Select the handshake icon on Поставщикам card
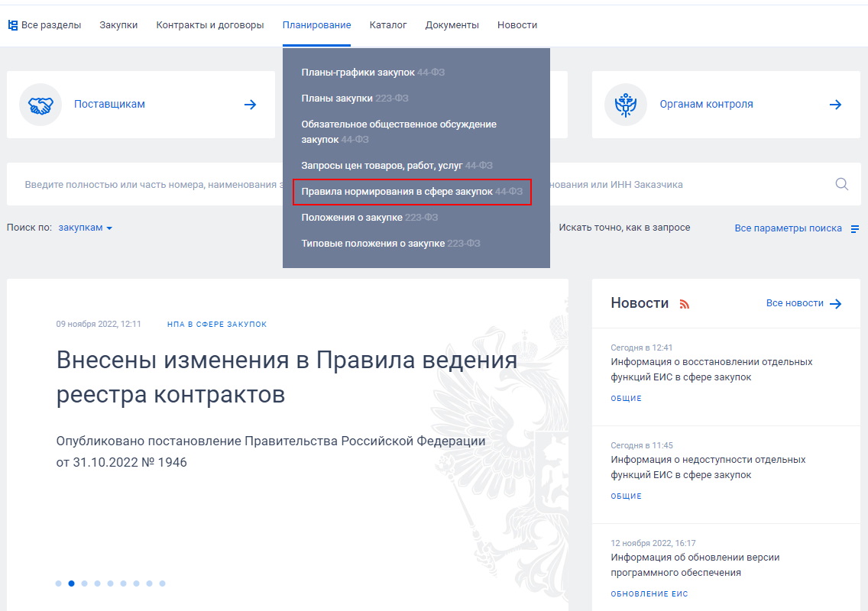The height and width of the screenshot is (611, 868). click(x=40, y=104)
